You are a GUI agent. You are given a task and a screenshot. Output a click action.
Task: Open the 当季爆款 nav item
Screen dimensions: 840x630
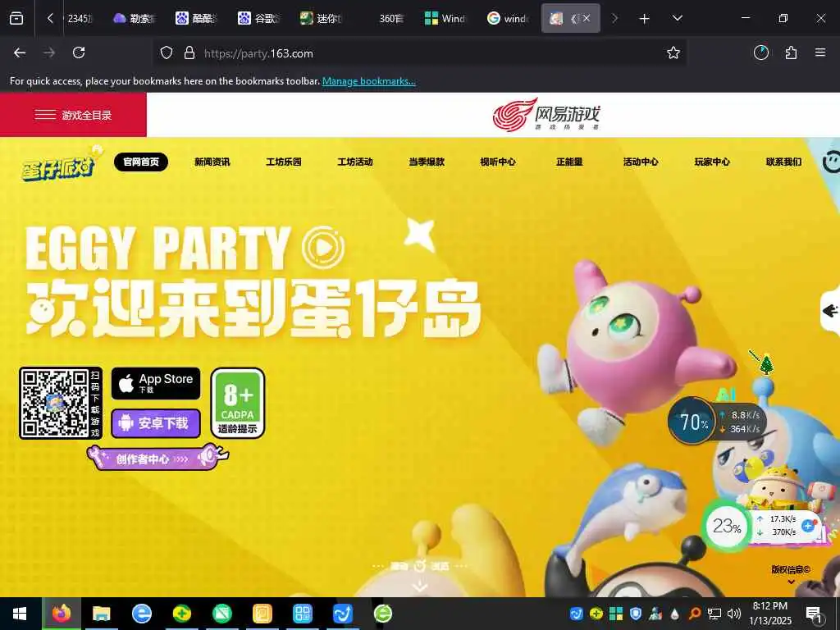[x=427, y=162]
